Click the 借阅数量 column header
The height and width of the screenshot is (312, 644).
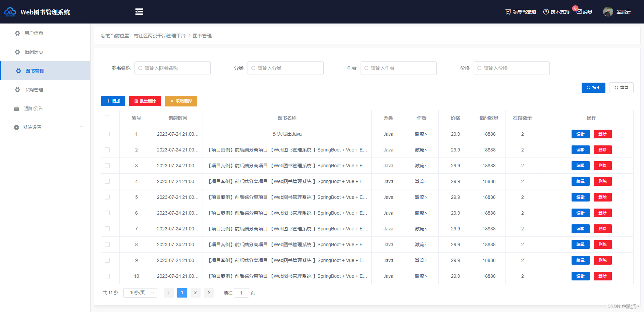click(489, 118)
